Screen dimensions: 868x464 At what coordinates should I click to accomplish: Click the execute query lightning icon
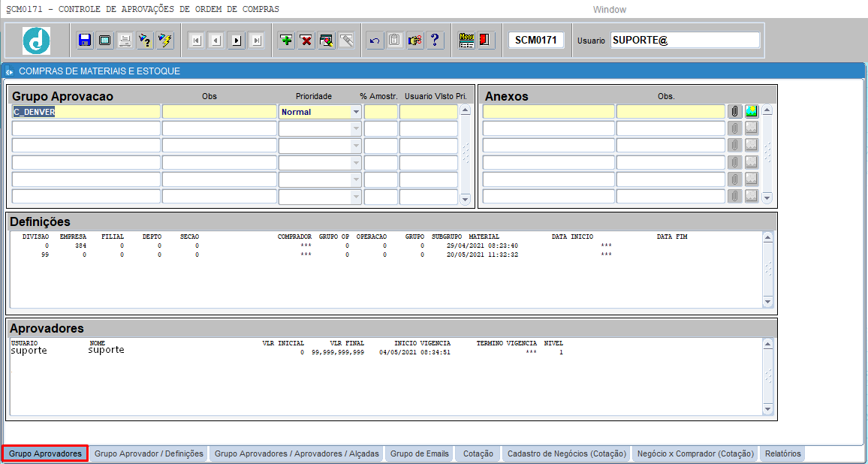[x=165, y=41]
